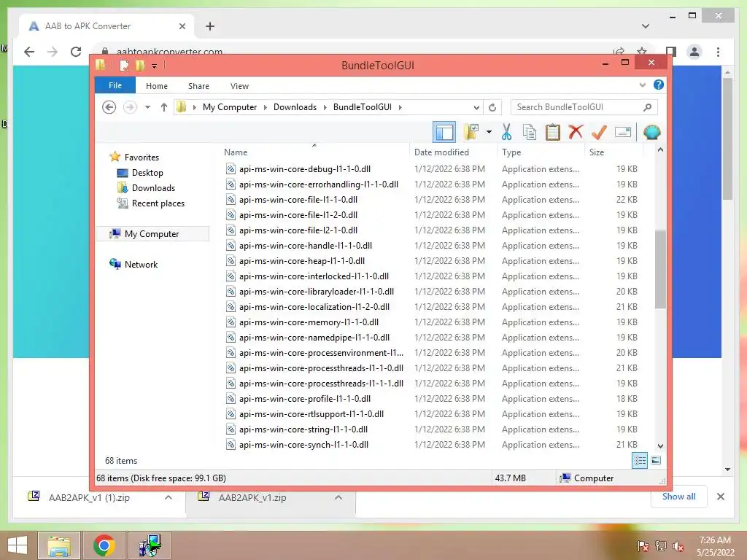747x560 pixels.
Task: Click the file list scroll down arrow
Action: pyautogui.click(x=660, y=446)
